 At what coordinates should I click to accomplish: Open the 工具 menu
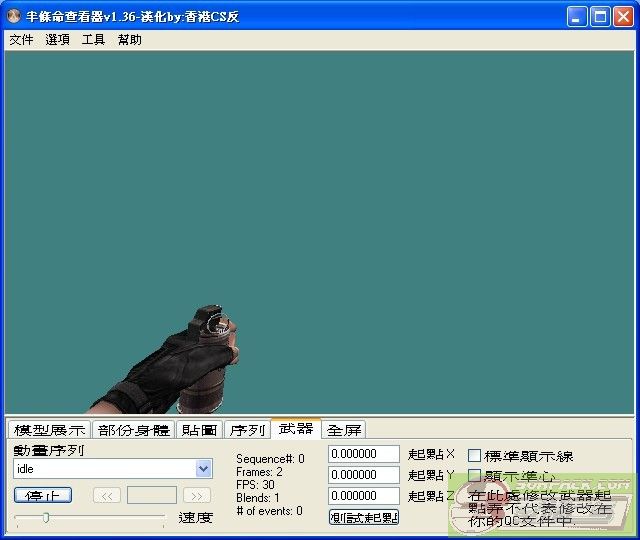pos(93,40)
